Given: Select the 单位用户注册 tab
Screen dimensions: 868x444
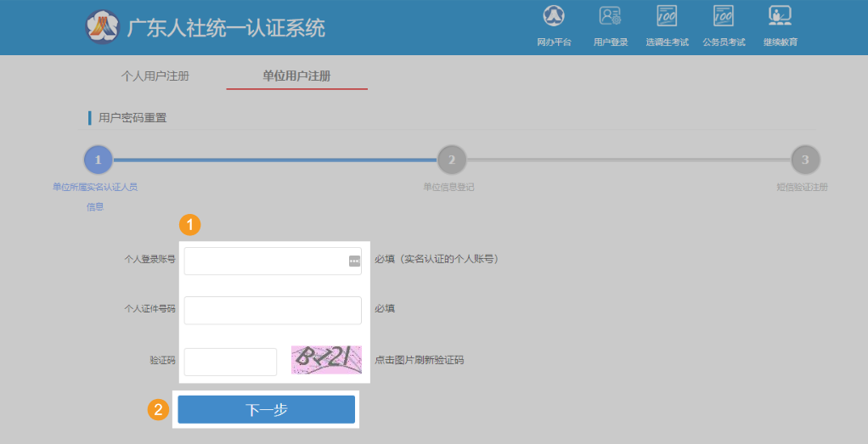Looking at the screenshot, I should coord(296,76).
